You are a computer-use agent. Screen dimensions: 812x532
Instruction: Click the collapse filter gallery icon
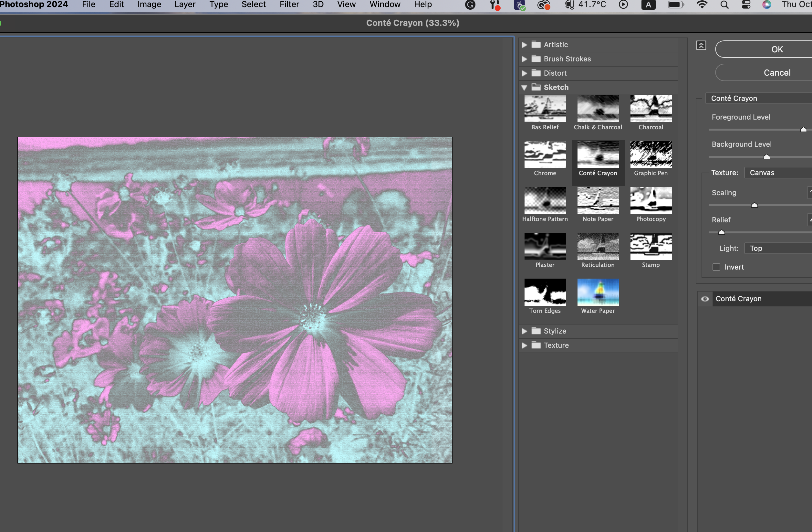(701, 45)
